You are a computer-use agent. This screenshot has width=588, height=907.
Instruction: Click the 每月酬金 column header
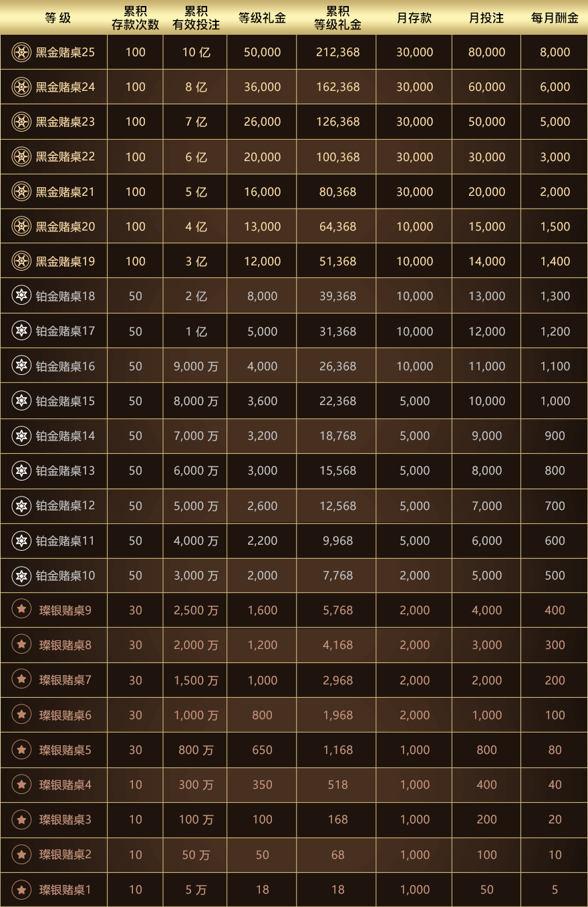555,18
